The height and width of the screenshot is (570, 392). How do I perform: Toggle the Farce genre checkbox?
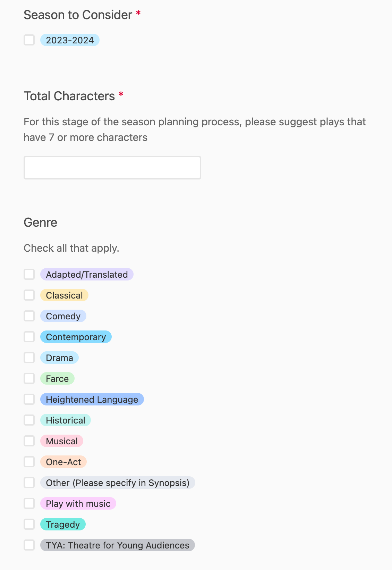point(29,378)
